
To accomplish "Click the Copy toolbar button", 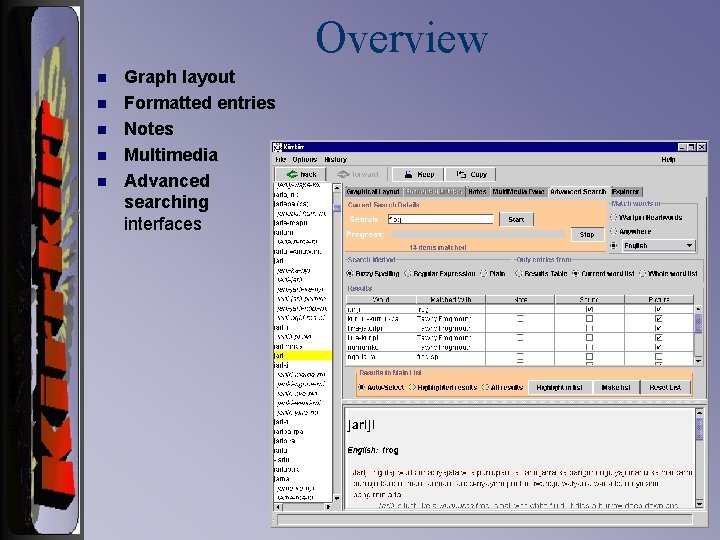I will point(471,174).
